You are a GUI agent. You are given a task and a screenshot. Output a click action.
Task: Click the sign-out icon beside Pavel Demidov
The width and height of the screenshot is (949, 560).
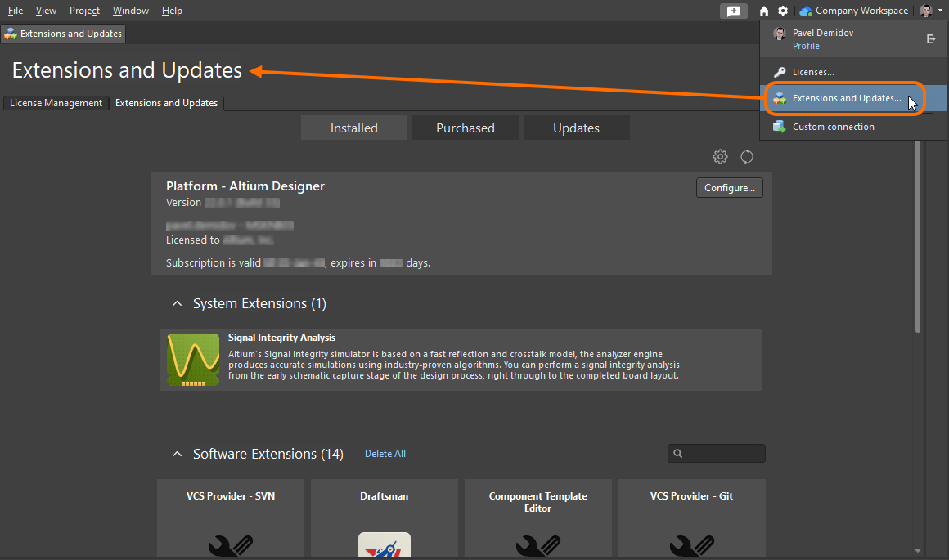click(931, 39)
